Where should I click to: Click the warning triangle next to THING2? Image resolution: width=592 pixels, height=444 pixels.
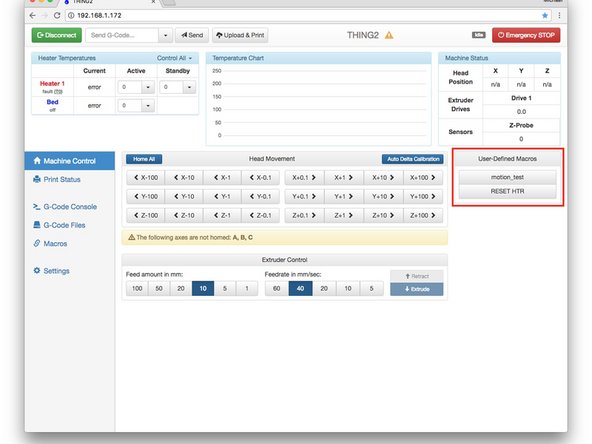389,35
